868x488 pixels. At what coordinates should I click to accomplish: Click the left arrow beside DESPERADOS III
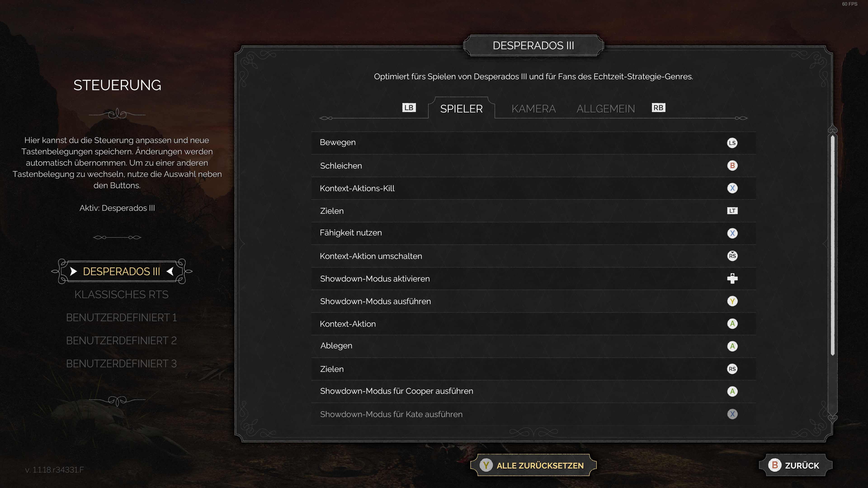73,271
